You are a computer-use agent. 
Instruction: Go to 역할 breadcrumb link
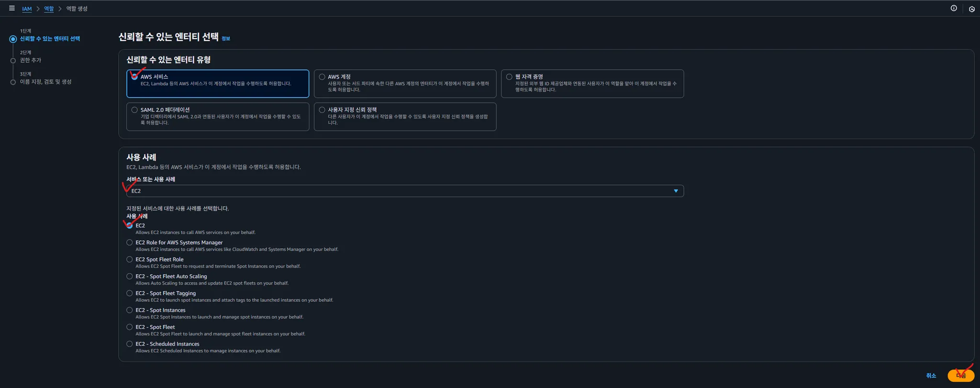(x=49, y=9)
